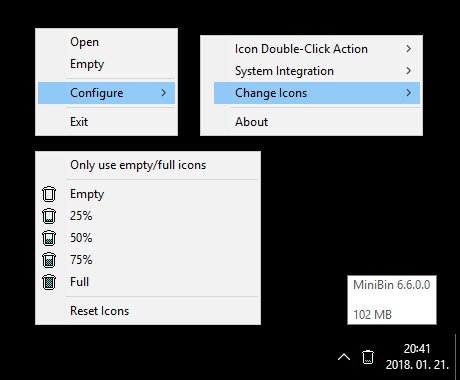The height and width of the screenshot is (380, 460).
Task: Click the empty recycle bin icon
Action: coord(49,194)
